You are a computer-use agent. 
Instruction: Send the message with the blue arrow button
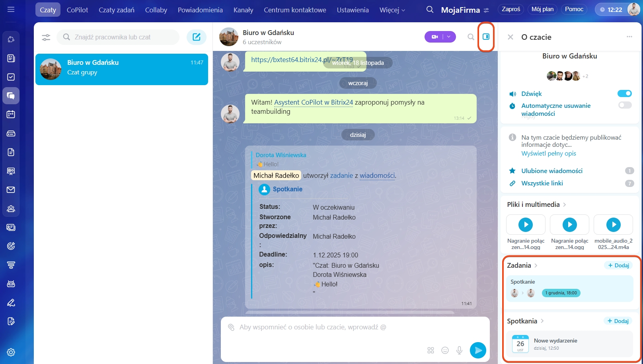pyautogui.click(x=478, y=350)
